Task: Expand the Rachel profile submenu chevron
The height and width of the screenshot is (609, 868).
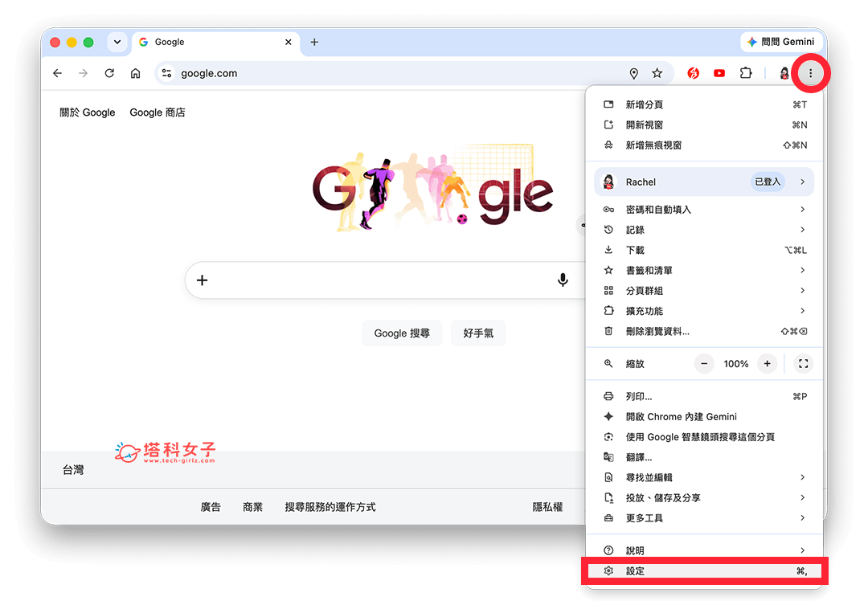Action: [802, 182]
